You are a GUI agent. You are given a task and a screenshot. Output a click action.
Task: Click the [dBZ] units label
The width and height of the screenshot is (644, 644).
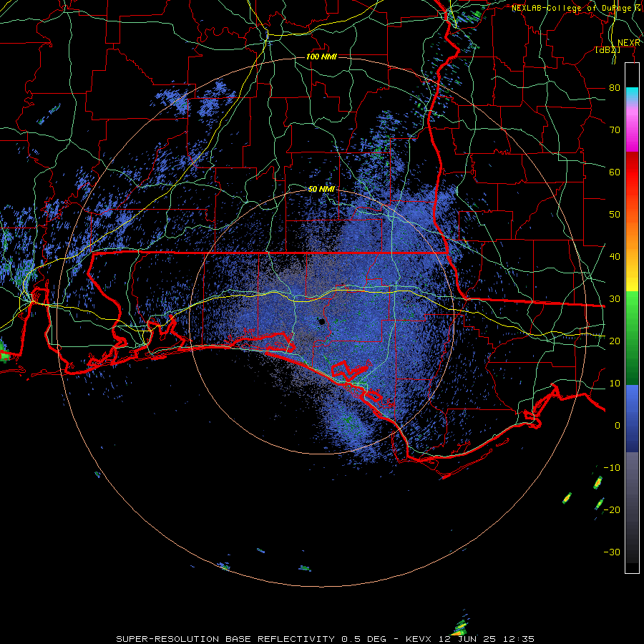point(608,50)
